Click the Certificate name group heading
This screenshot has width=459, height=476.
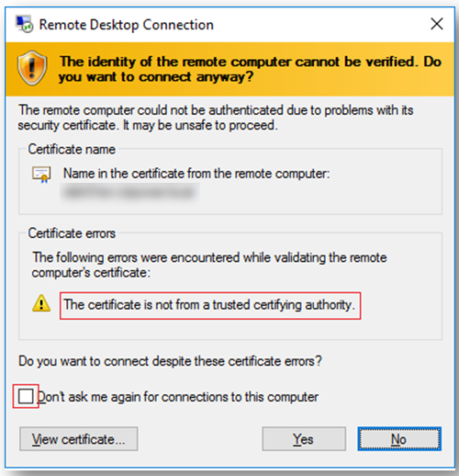[72, 150]
